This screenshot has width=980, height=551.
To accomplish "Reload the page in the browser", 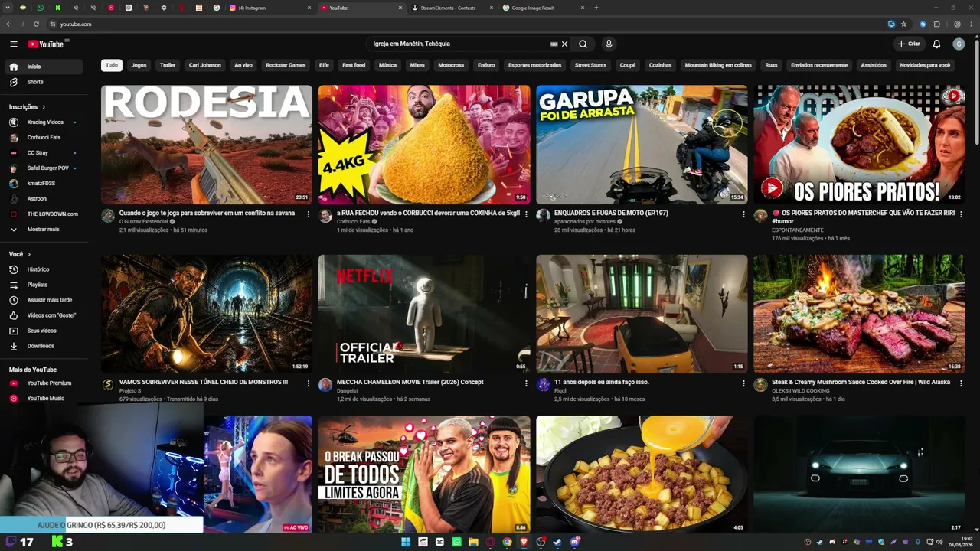I will [x=36, y=24].
